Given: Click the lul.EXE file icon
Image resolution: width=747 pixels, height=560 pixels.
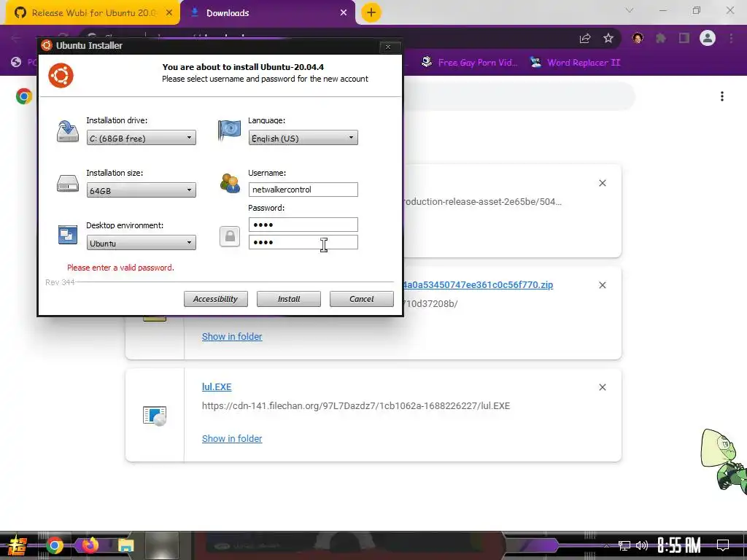Looking at the screenshot, I should coord(155,415).
